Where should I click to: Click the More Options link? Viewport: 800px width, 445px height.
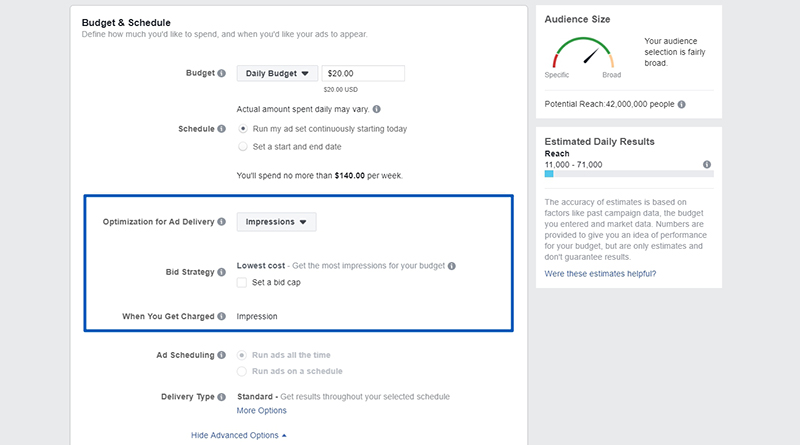coord(261,410)
